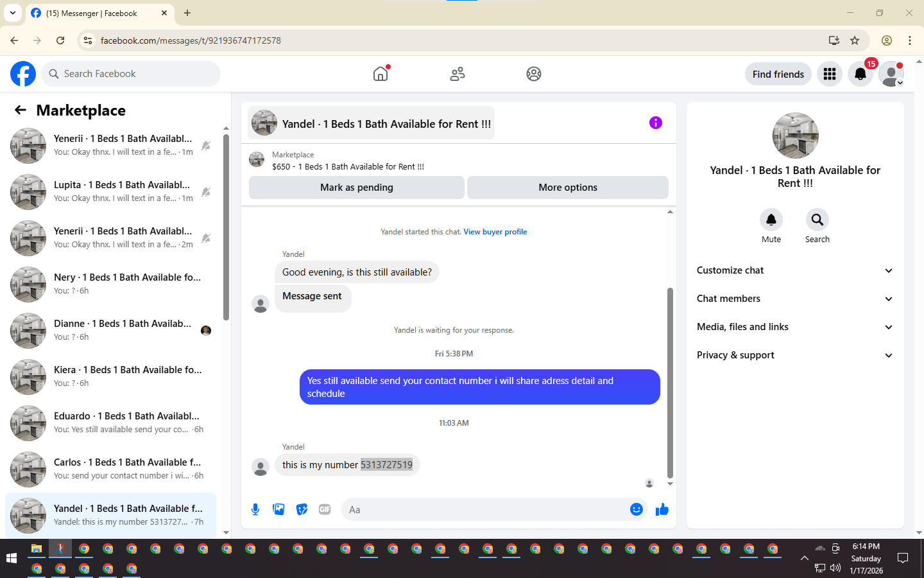Click the Yandel listing thumbnail in right panel

[x=796, y=136]
